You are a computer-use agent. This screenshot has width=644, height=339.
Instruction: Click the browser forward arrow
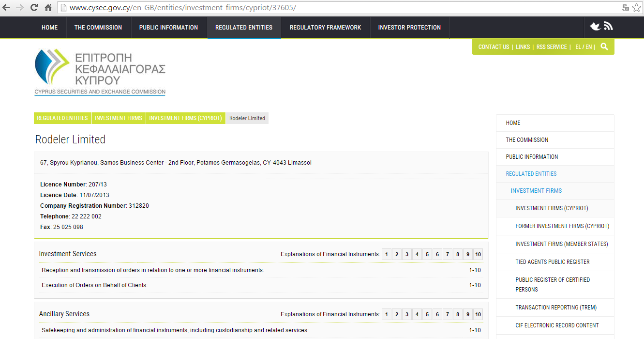pyautogui.click(x=20, y=7)
